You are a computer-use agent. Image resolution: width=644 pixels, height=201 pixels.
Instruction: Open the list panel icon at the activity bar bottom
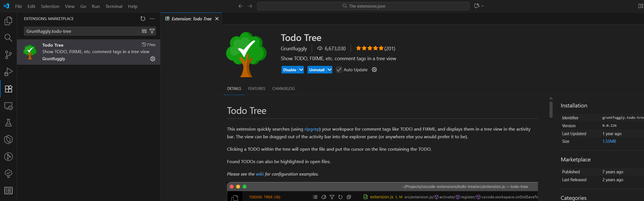click(8, 191)
